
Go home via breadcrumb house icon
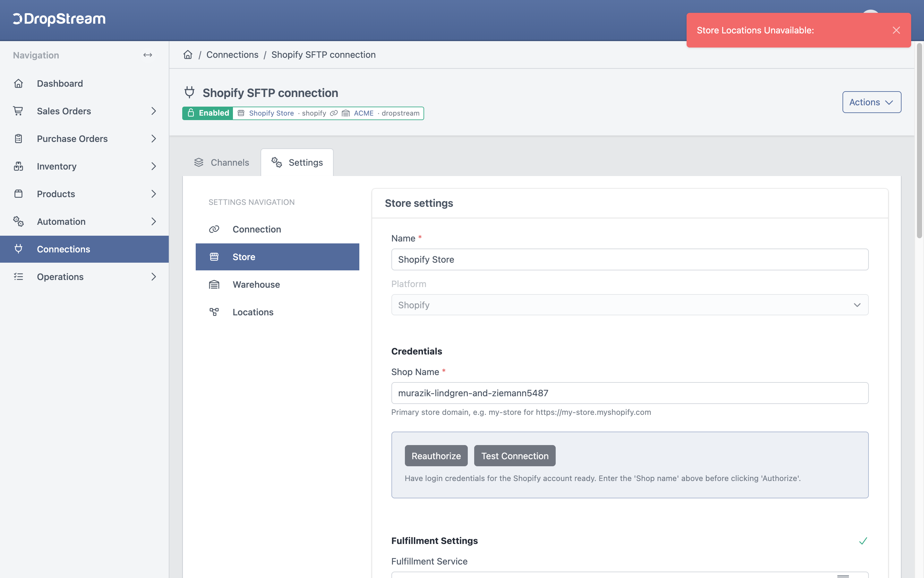[x=188, y=55]
